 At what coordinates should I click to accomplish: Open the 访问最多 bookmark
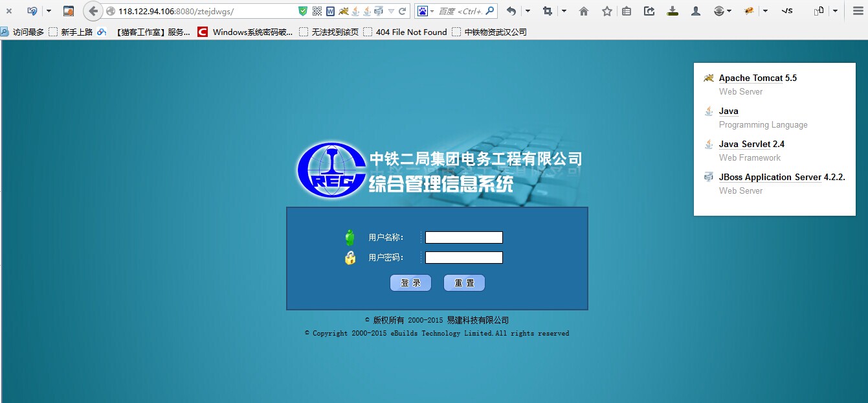point(22,32)
